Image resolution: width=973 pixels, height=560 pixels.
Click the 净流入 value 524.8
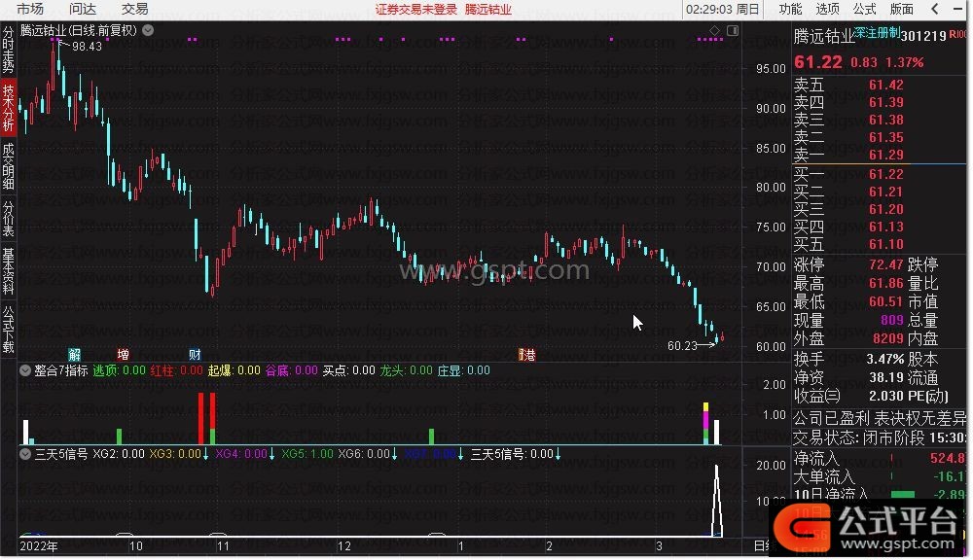tap(948, 458)
